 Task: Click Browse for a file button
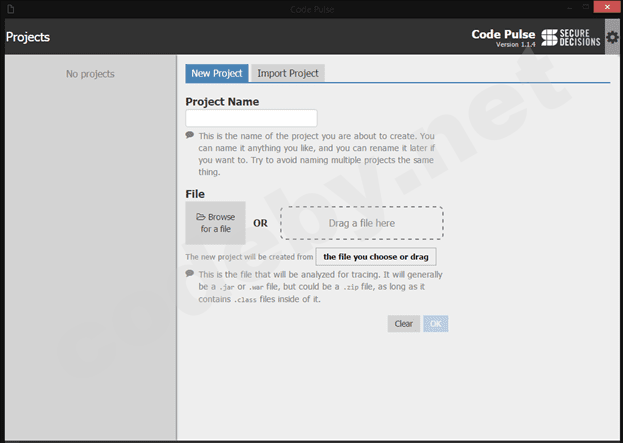215,223
